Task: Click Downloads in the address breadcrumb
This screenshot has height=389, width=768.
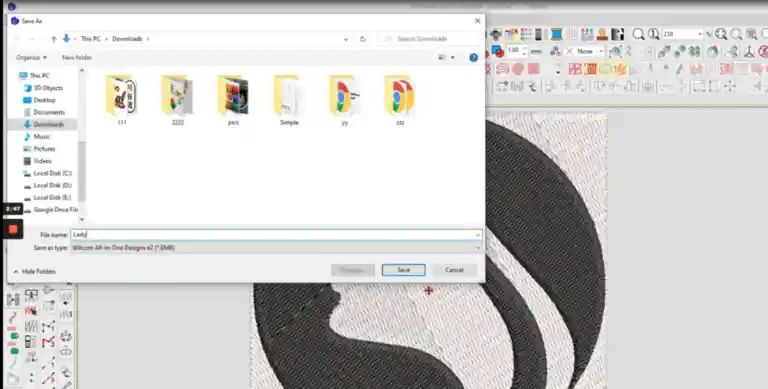Action: tap(127, 39)
